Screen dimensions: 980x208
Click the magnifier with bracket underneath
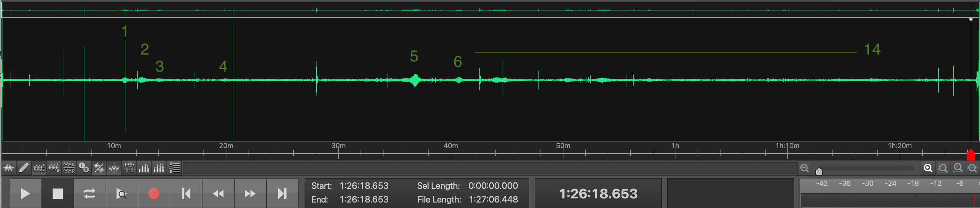(958, 168)
